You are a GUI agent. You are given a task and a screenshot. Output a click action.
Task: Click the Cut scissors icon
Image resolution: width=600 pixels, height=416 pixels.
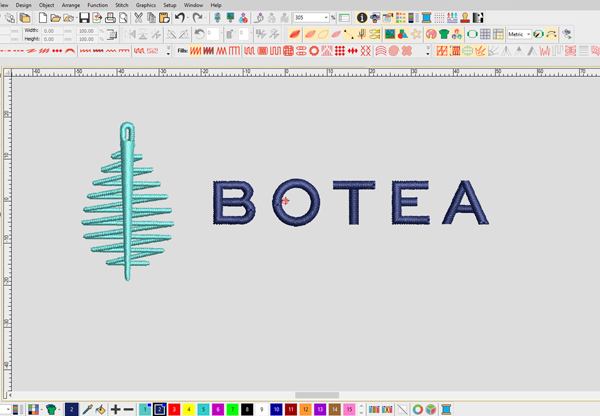[x=138, y=18]
